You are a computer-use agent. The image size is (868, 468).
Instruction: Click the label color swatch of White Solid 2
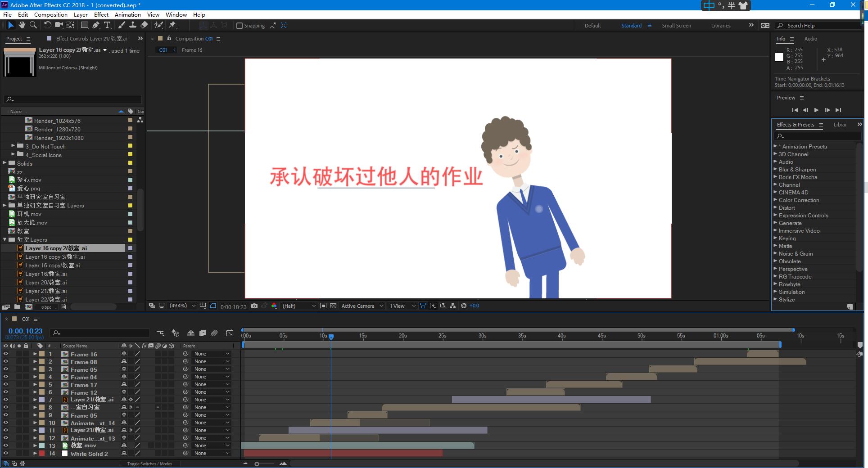[x=42, y=454]
